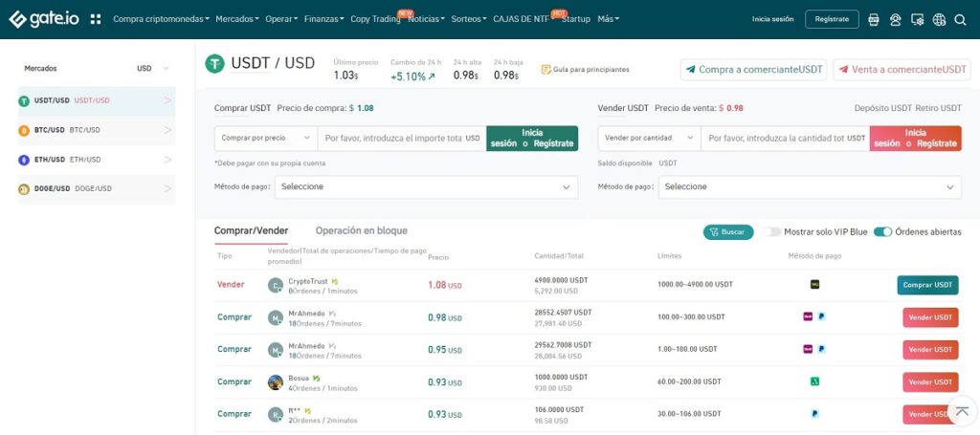Open Vender por cantidad dropdown
This screenshot has height=435, width=980.
(649, 138)
